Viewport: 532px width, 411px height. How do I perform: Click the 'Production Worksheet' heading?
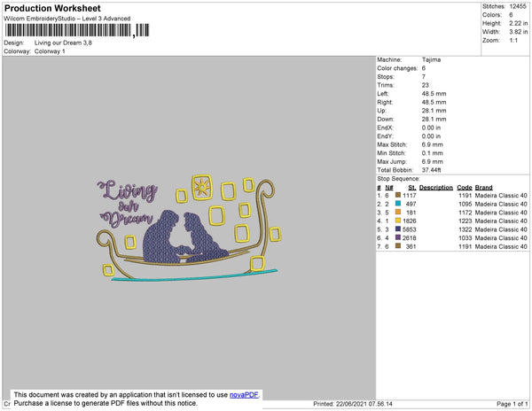tap(52, 8)
